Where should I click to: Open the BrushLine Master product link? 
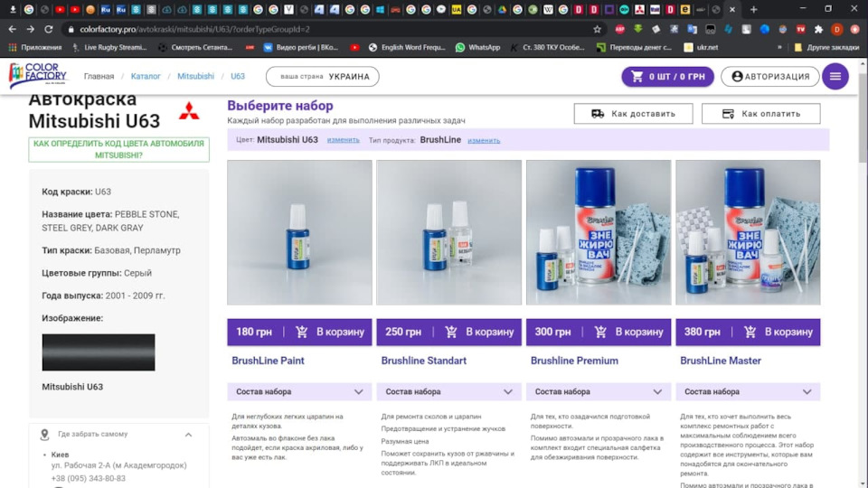[721, 361]
